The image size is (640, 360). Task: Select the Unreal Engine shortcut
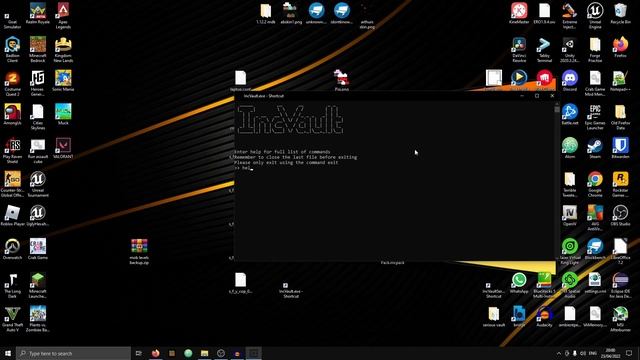tap(595, 16)
